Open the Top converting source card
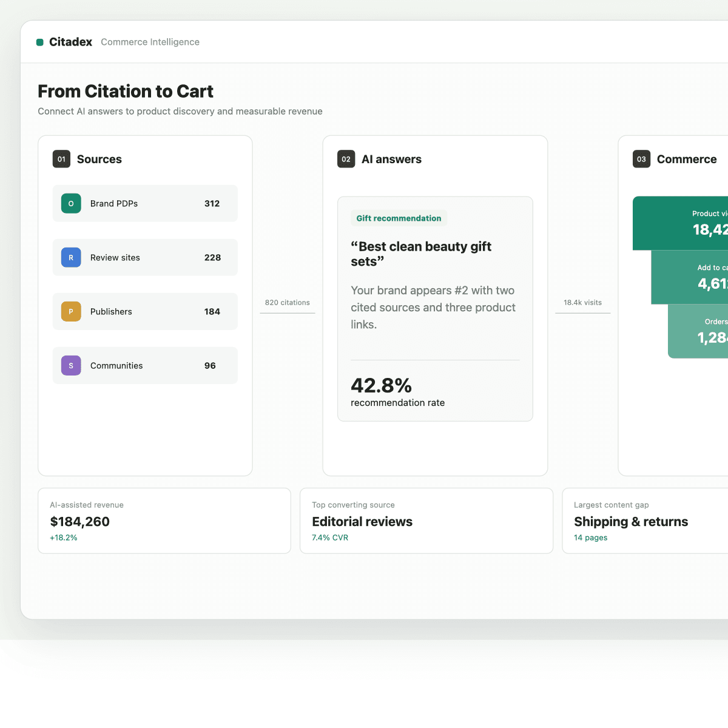Viewport: 728px width, 728px height. [426, 521]
